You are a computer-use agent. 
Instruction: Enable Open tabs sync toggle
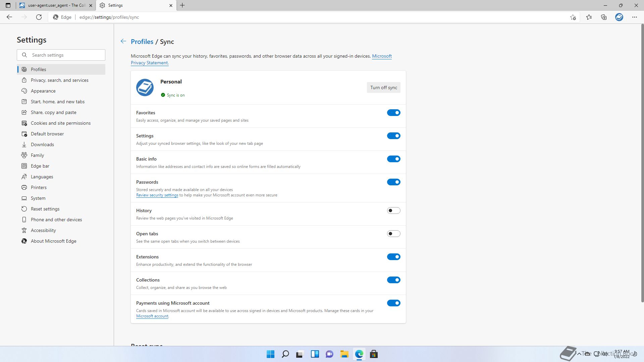coord(394,234)
